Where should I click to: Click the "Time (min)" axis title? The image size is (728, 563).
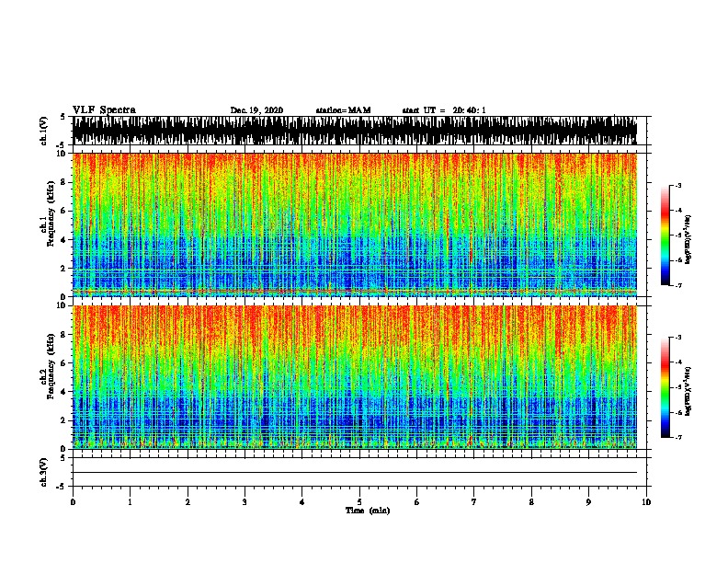pyautogui.click(x=368, y=511)
